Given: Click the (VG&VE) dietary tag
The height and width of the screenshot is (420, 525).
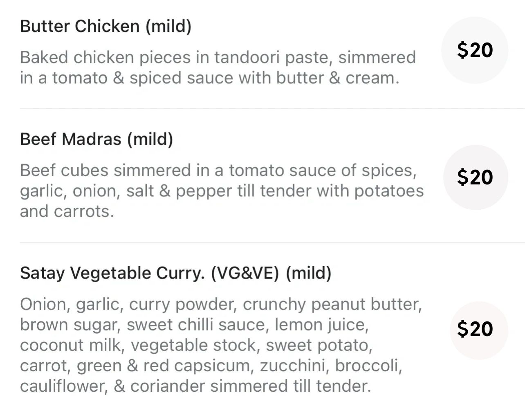Looking at the screenshot, I should point(245,273).
